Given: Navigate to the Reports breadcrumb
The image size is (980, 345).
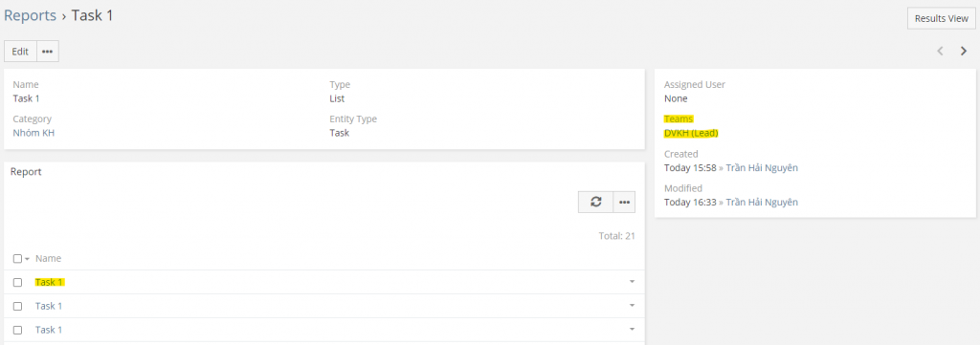Looking at the screenshot, I should click(30, 15).
